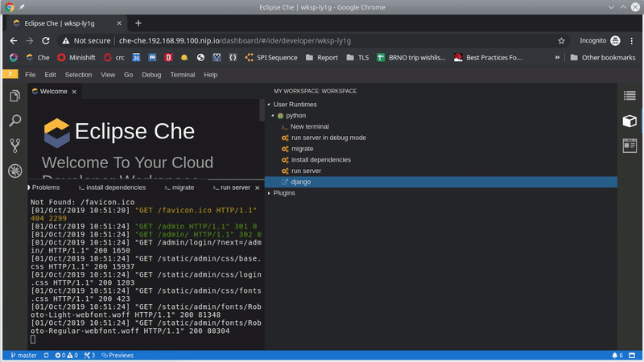This screenshot has height=362, width=644.
Task: Show more bookmarks with the chevron
Action: coord(557,57)
